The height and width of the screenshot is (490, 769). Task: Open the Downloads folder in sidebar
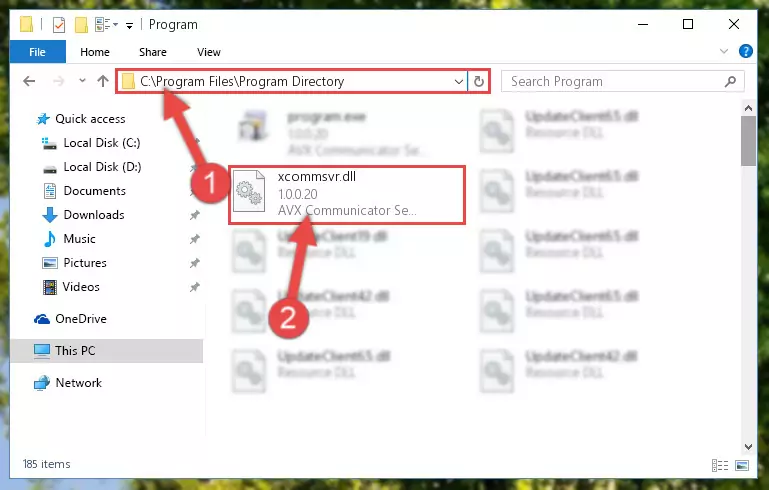pyautogui.click(x=94, y=215)
